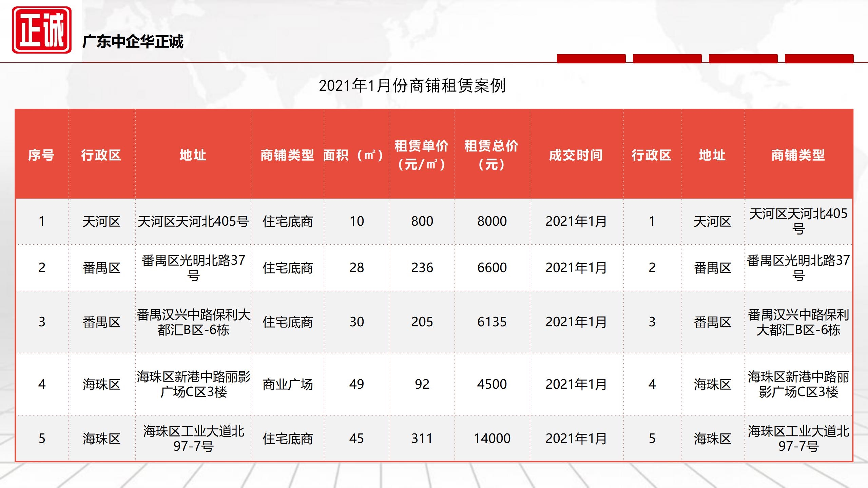The image size is (868, 488).
Task: Click the red 正诚 logo icon
Action: tap(42, 30)
